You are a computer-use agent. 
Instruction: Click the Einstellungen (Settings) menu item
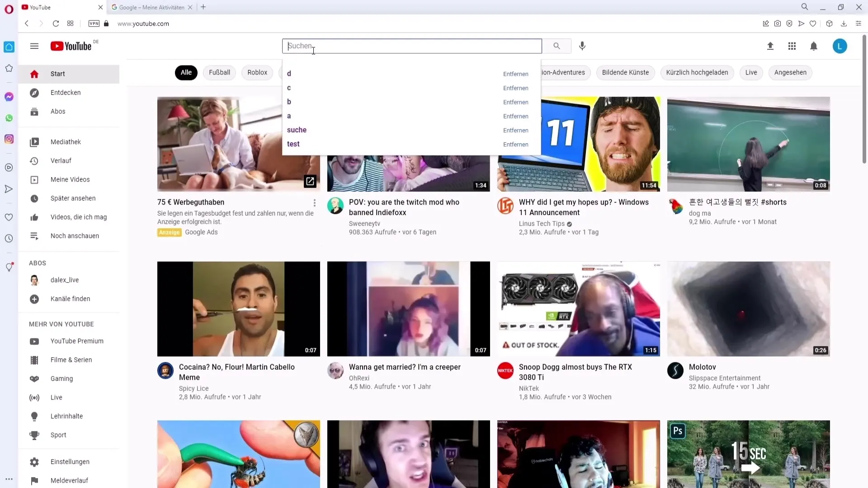tap(70, 461)
